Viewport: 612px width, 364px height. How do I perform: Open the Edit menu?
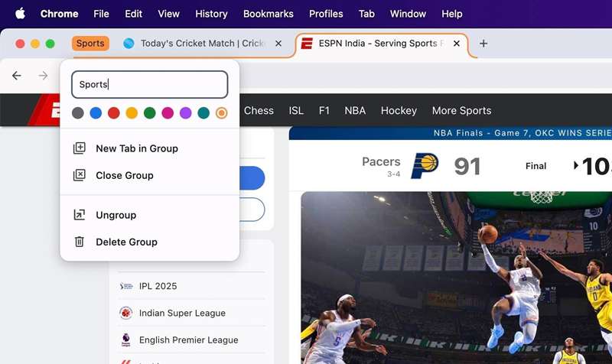tap(133, 14)
